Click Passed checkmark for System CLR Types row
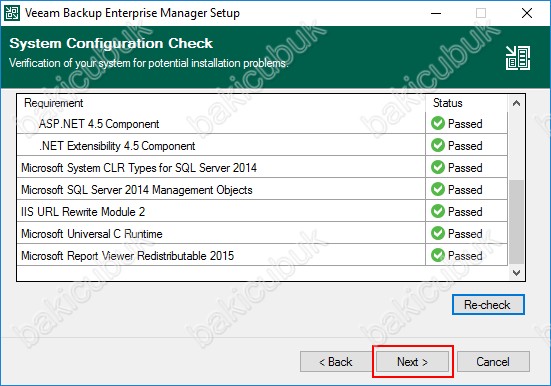This screenshot has width=551, height=386. pyautogui.click(x=438, y=167)
